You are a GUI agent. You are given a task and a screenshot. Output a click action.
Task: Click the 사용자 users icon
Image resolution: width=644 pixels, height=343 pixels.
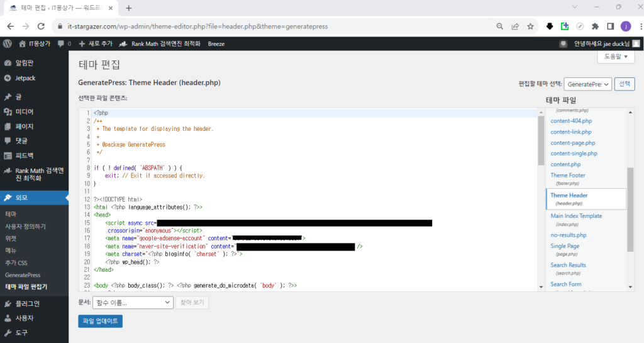[8, 318]
